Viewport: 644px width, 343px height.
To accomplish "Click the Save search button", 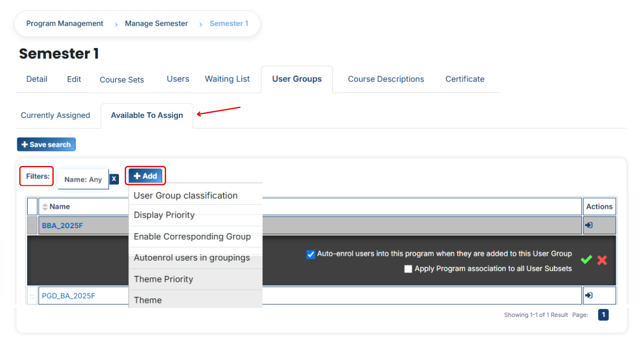I will (46, 145).
